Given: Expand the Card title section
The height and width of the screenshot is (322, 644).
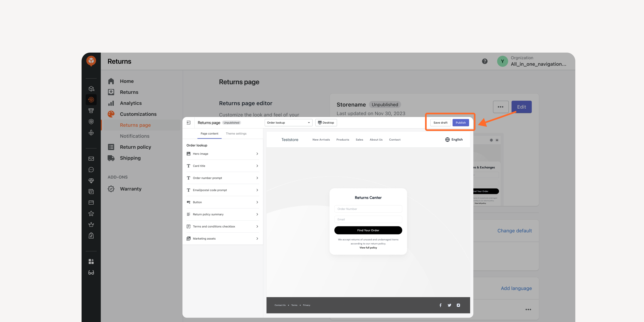Looking at the screenshot, I should click(x=223, y=166).
